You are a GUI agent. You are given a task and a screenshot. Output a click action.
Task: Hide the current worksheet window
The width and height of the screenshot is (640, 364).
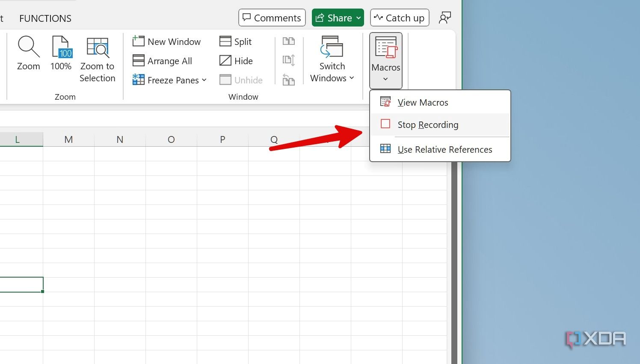(237, 60)
